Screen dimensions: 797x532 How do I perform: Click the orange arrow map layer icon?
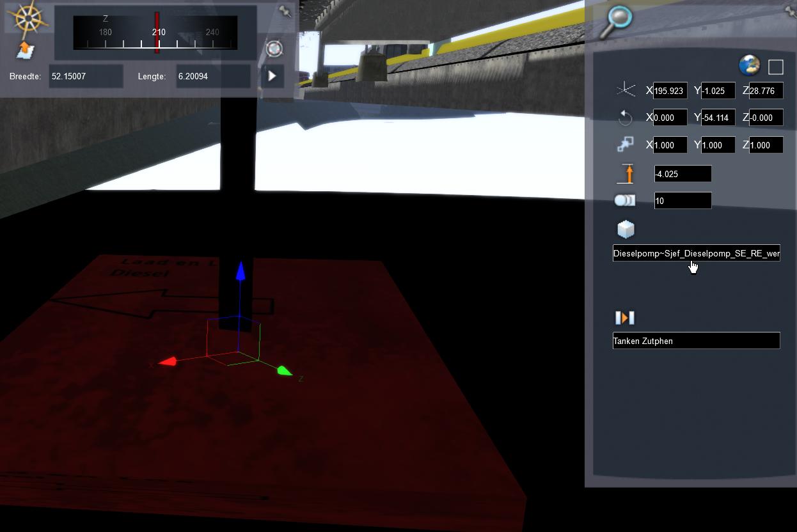[x=26, y=50]
